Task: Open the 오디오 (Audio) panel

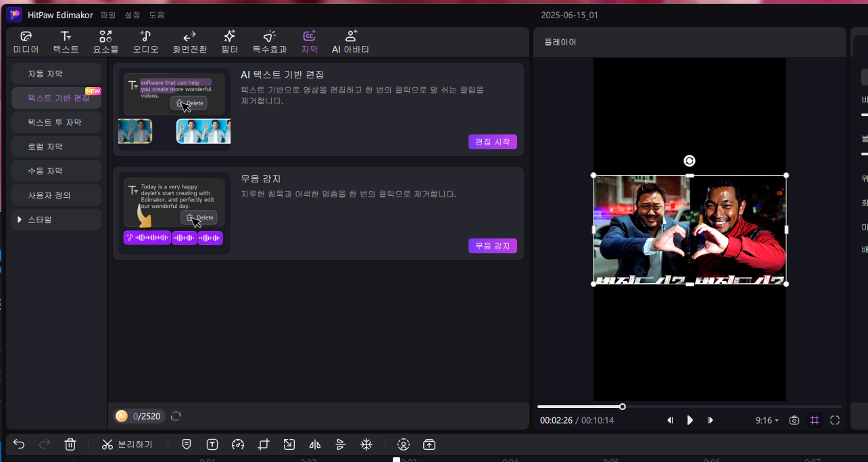Action: click(145, 42)
